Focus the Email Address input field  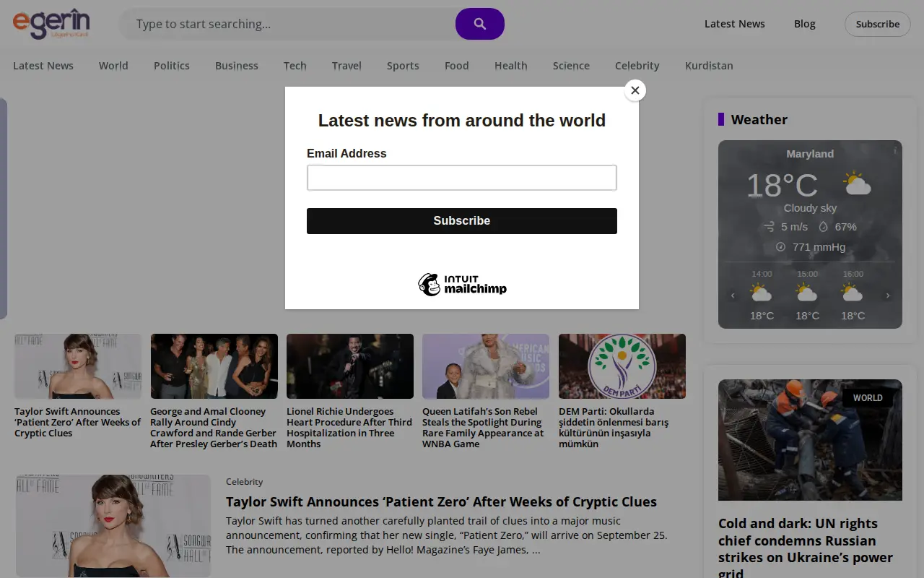coord(462,178)
